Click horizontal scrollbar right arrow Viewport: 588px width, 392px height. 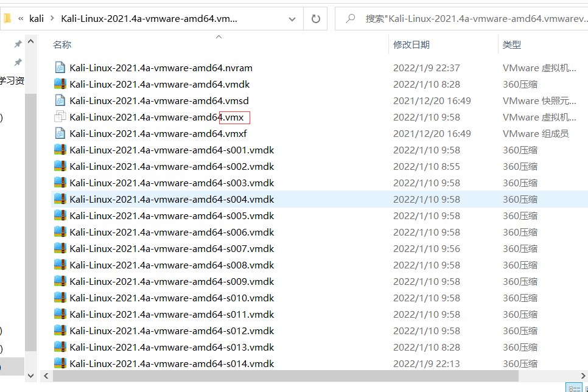coord(584,376)
